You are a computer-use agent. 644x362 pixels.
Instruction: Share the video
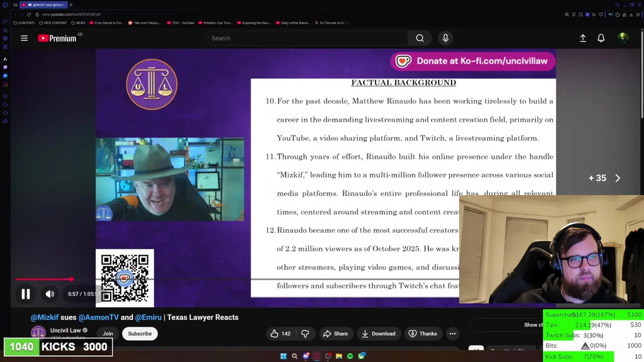pyautogui.click(x=336, y=334)
